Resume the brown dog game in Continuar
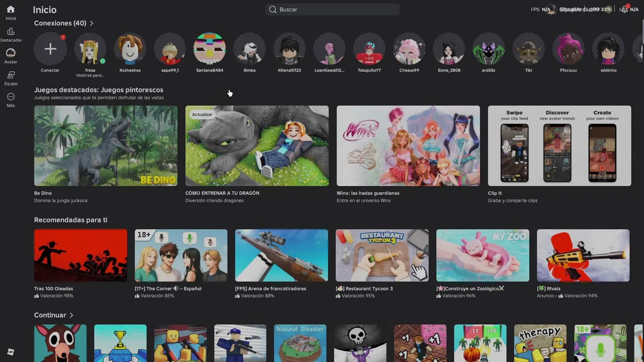The height and width of the screenshot is (362, 644). (x=60, y=343)
